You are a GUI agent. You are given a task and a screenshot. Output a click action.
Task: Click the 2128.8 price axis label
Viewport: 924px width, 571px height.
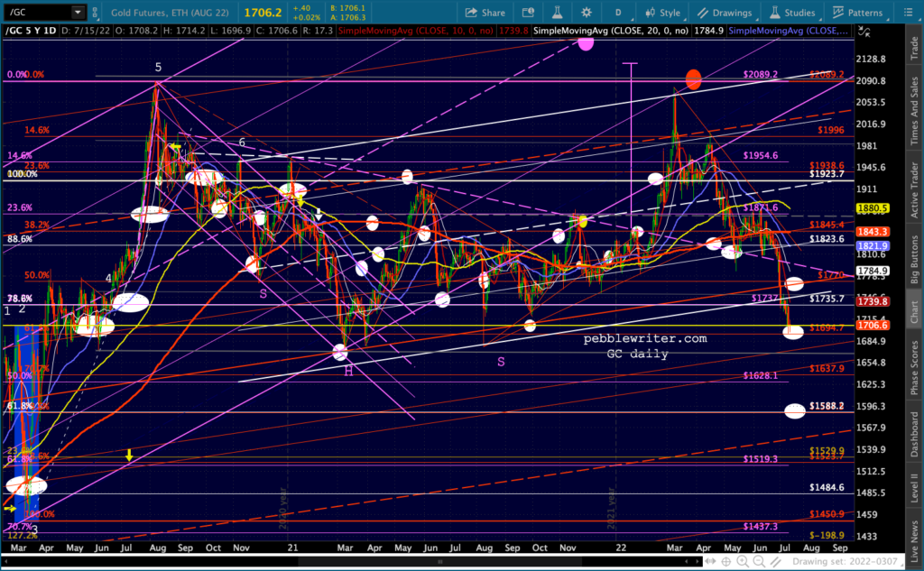click(871, 59)
